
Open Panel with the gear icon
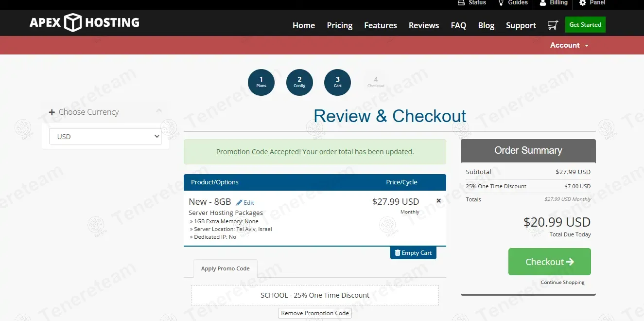(x=592, y=3)
